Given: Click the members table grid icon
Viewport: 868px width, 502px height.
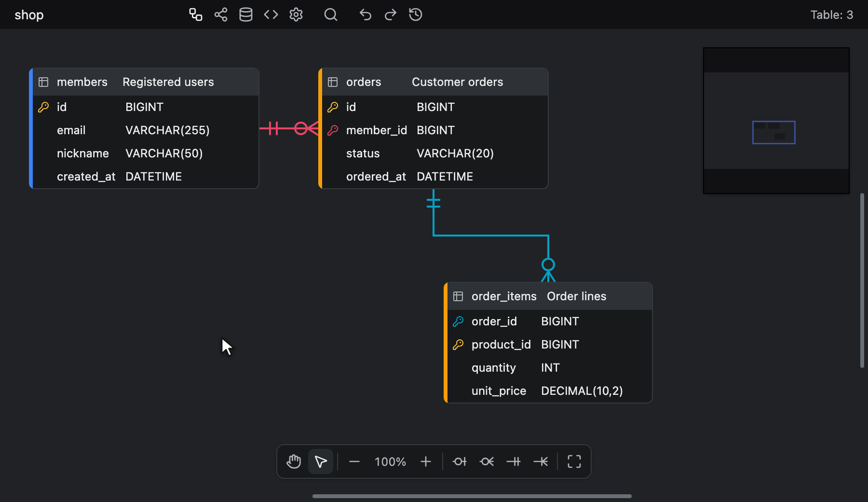Looking at the screenshot, I should coord(43,82).
